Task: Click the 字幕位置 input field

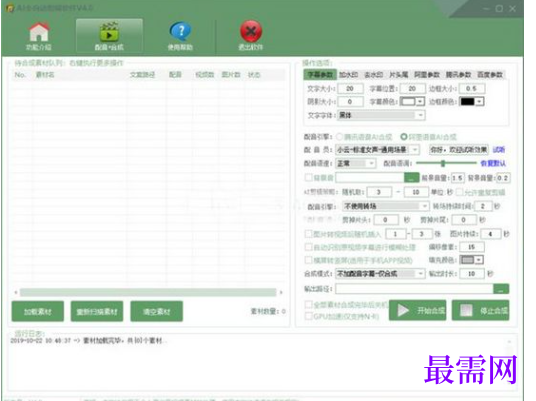Action: coord(412,89)
